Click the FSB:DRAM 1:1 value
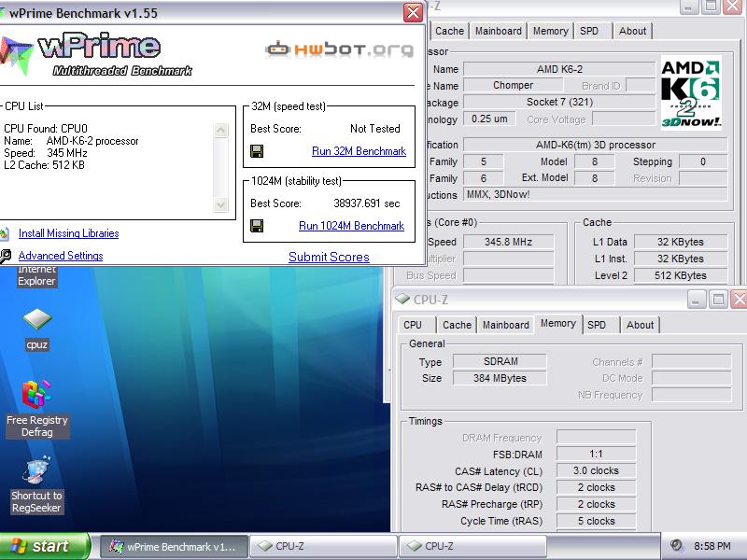 [596, 454]
